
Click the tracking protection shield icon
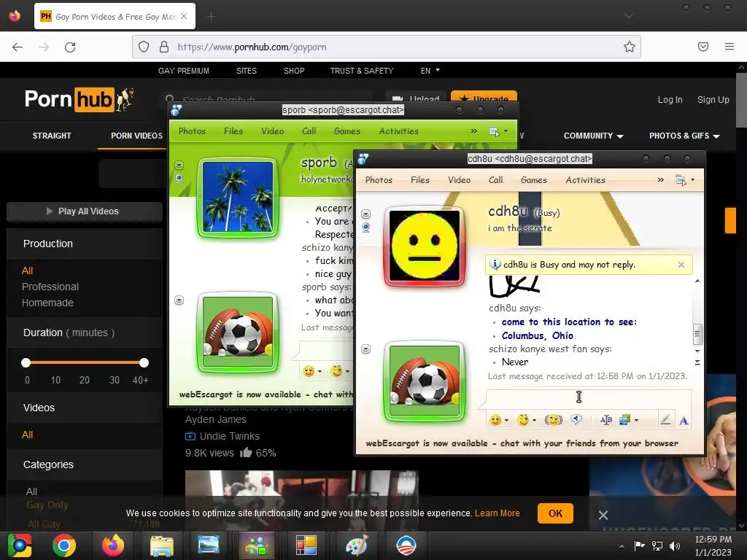point(144,47)
